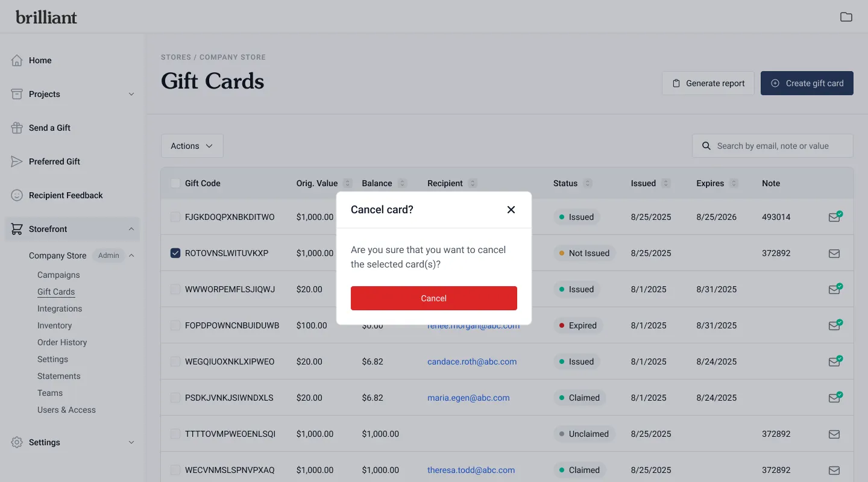Open the Actions dropdown
The image size is (868, 482).
coord(192,146)
